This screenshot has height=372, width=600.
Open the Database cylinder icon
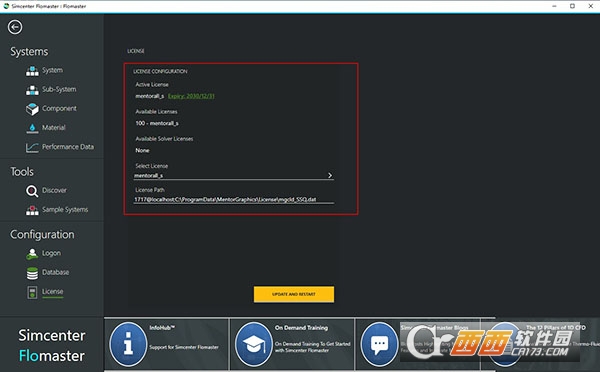click(x=32, y=273)
